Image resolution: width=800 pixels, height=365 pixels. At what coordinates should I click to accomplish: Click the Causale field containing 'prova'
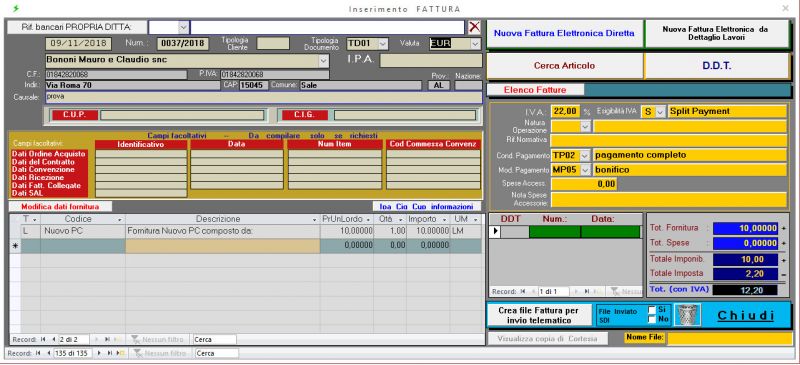(x=263, y=97)
